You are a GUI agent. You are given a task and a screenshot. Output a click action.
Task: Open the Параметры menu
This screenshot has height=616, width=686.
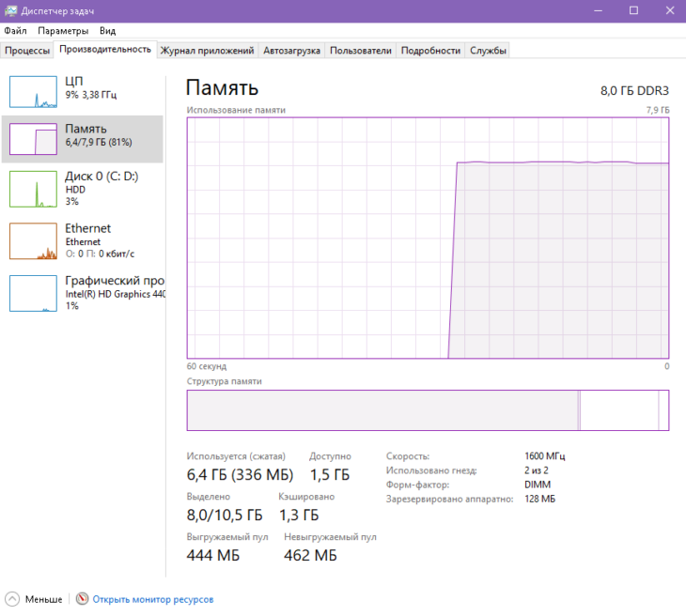pyautogui.click(x=63, y=31)
